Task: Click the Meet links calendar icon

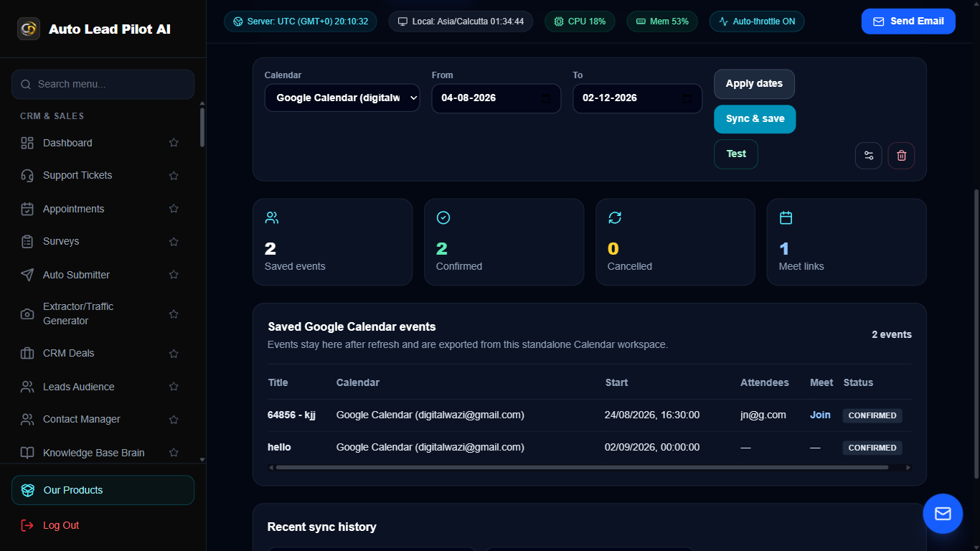Action: click(x=786, y=218)
